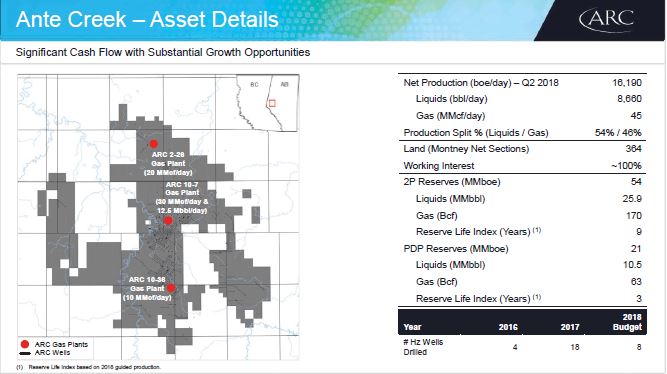Click the 2P Liquids value 25.9
Screen dimensions: 667x374
[x=632, y=199]
